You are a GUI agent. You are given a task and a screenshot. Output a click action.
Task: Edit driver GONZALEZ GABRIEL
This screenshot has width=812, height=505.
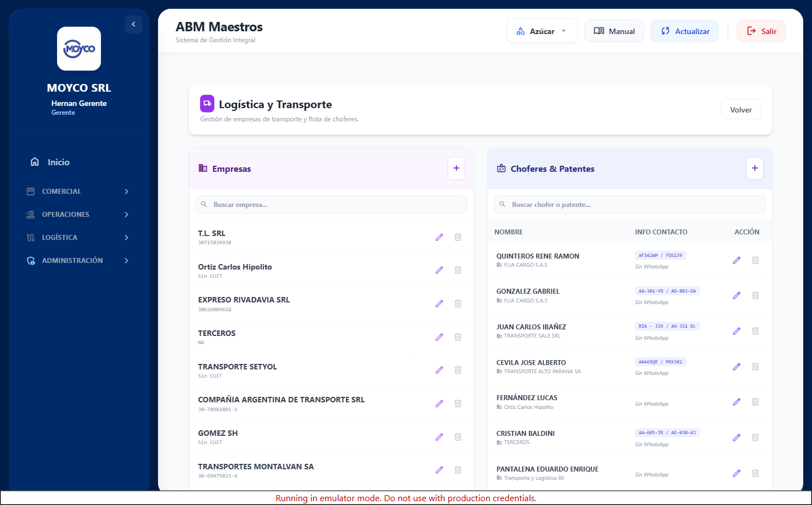pyautogui.click(x=737, y=295)
